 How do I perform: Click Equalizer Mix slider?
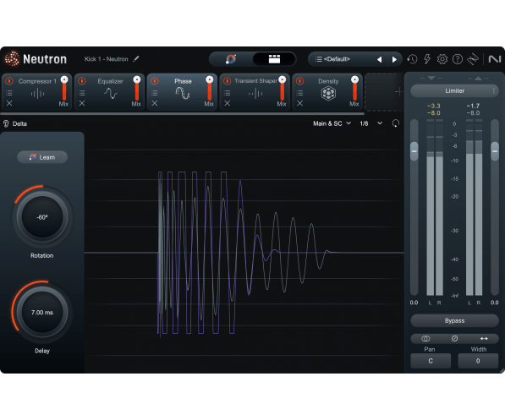click(137, 89)
